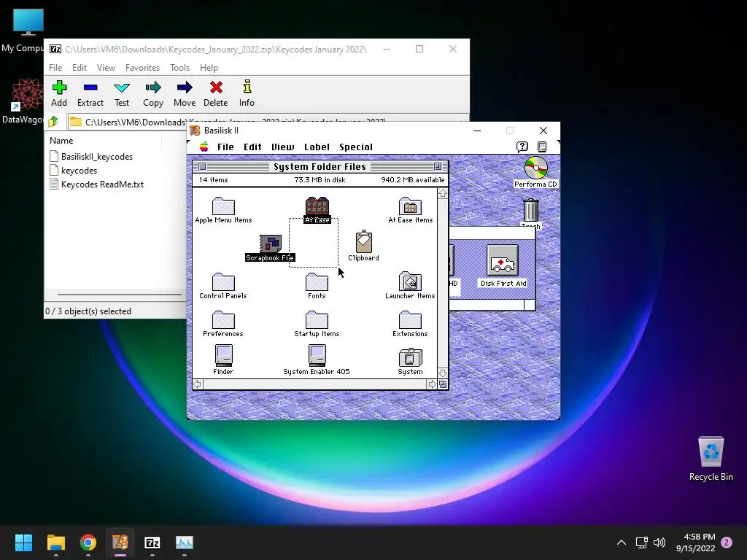This screenshot has height=560, width=747.
Task: Click the Delete icon in 7-Zip toolbar
Action: point(216,93)
